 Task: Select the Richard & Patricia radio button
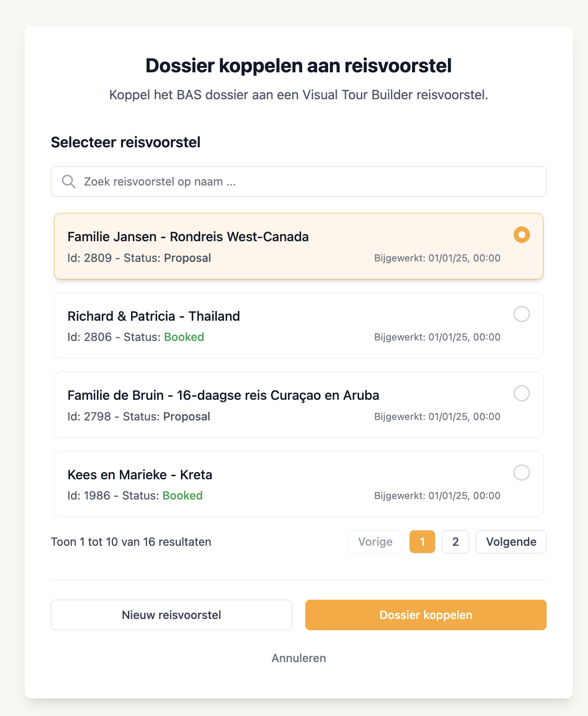(522, 314)
